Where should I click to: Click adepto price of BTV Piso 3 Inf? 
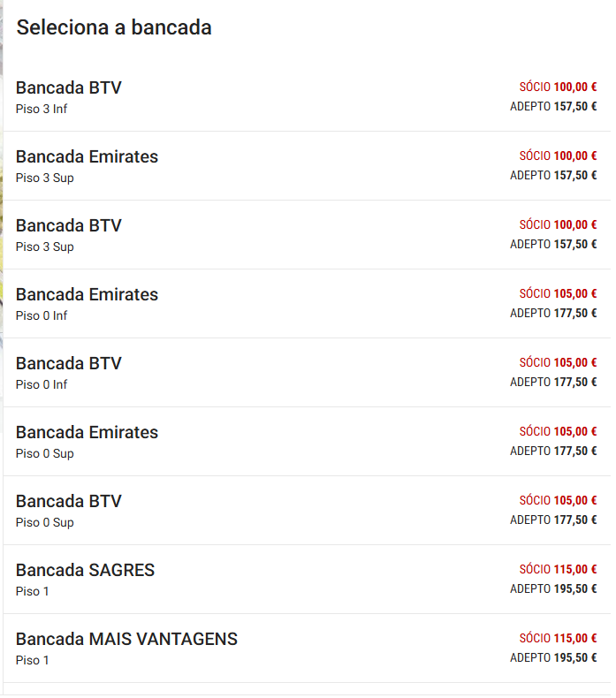tap(553, 107)
